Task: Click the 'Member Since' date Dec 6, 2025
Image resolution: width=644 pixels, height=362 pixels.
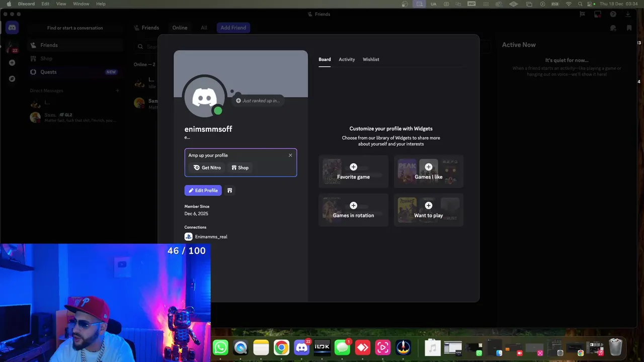Action: click(x=196, y=214)
